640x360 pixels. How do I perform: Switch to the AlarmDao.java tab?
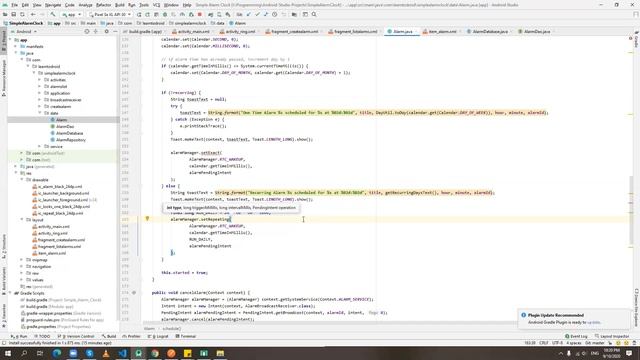point(536,31)
